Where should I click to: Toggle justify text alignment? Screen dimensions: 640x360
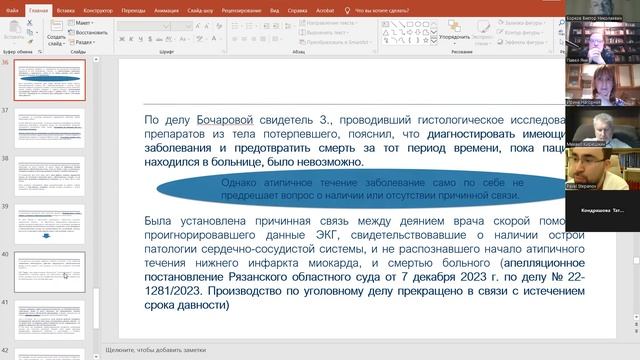[263, 39]
